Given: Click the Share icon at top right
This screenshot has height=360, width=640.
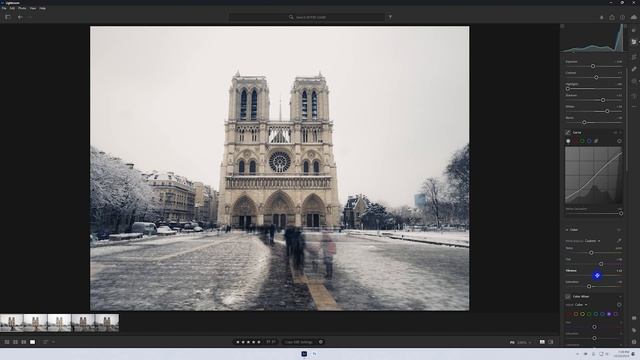Looking at the screenshot, I should click(x=612, y=18).
